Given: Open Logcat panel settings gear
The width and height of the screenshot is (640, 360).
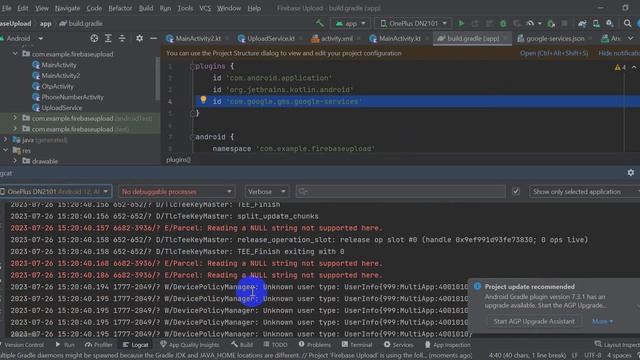Looking at the screenshot, I should [x=631, y=173].
